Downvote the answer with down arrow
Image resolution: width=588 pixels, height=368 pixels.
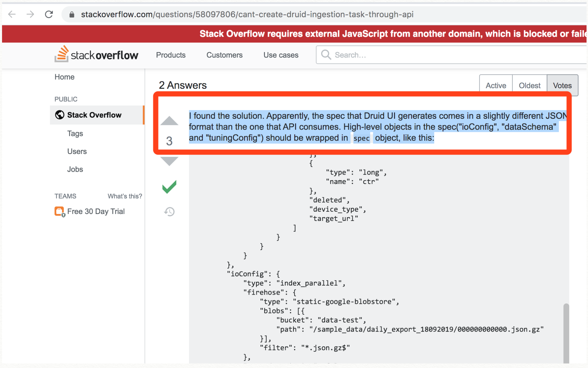pyautogui.click(x=169, y=161)
